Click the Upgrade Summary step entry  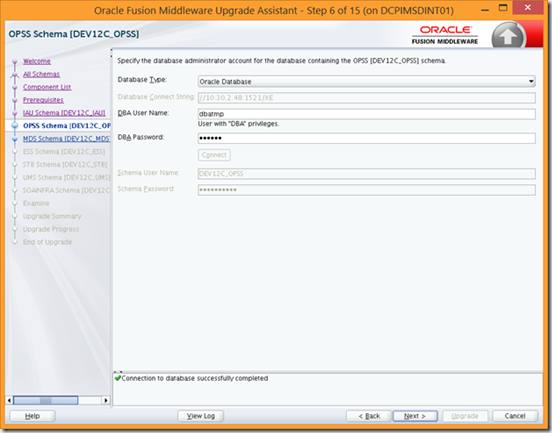[x=52, y=216]
